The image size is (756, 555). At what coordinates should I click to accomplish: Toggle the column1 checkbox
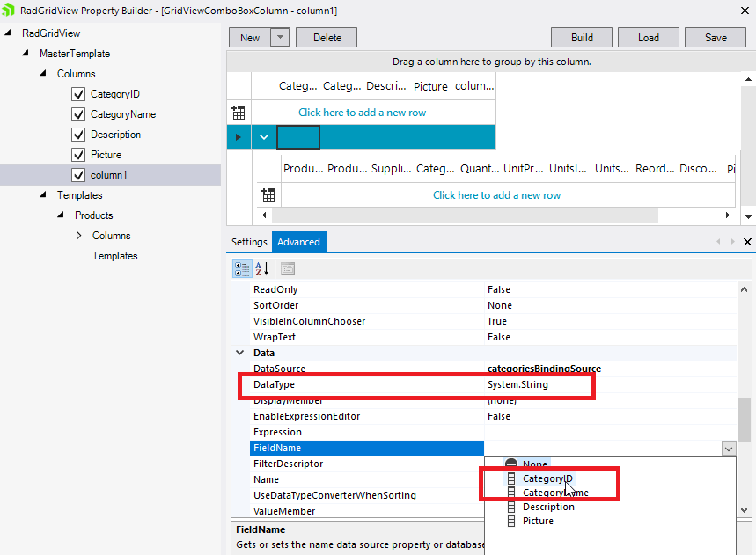(78, 175)
